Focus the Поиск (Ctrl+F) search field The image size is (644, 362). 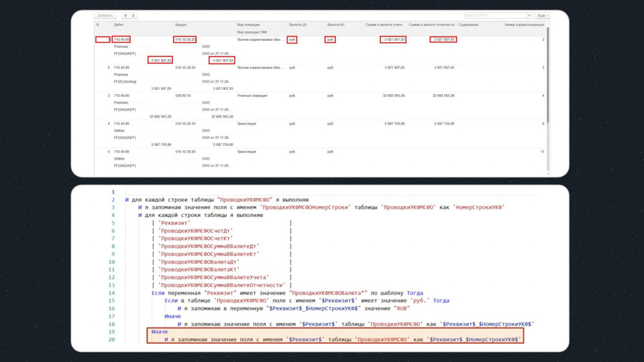click(x=496, y=16)
